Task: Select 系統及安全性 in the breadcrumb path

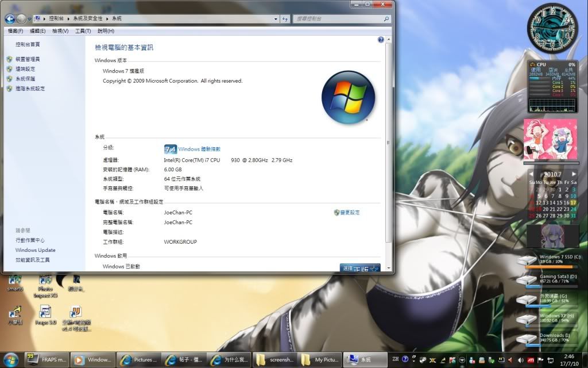Action: 88,18
